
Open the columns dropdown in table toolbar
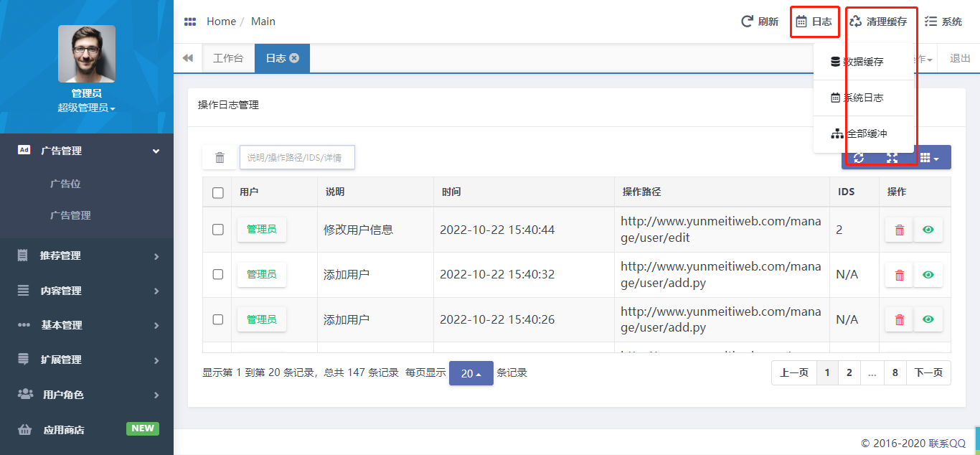pos(929,158)
